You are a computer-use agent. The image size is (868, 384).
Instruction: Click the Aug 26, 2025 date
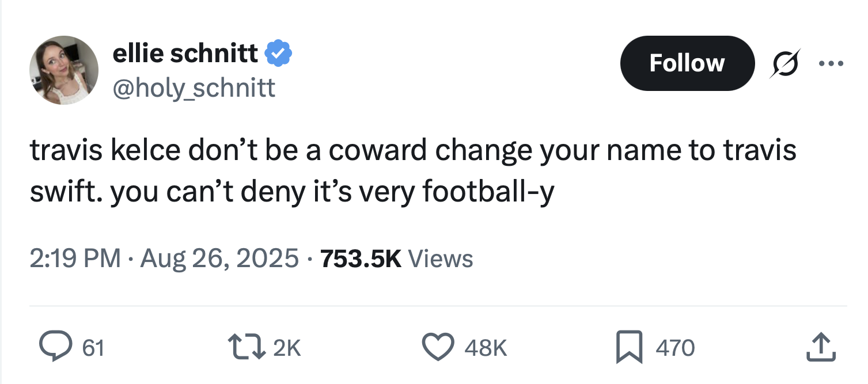point(219,258)
